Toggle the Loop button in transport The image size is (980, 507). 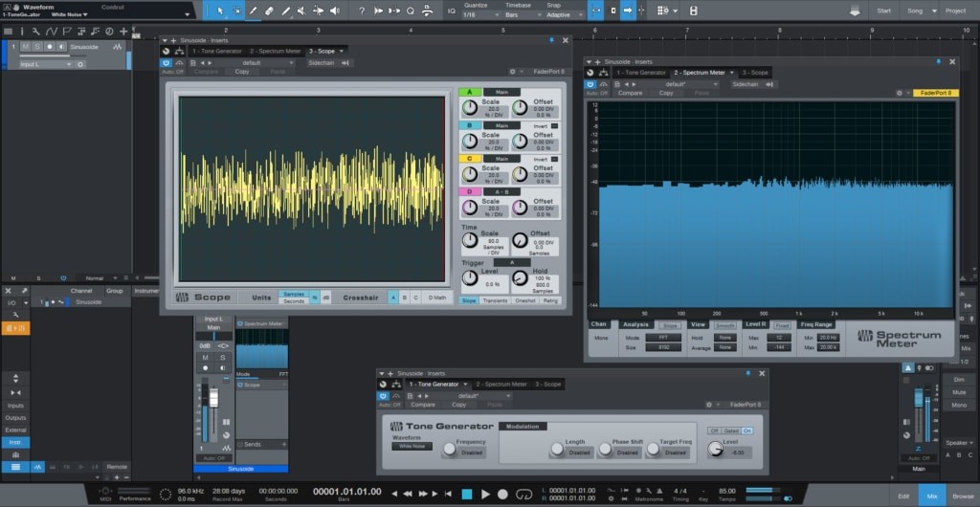(523, 494)
